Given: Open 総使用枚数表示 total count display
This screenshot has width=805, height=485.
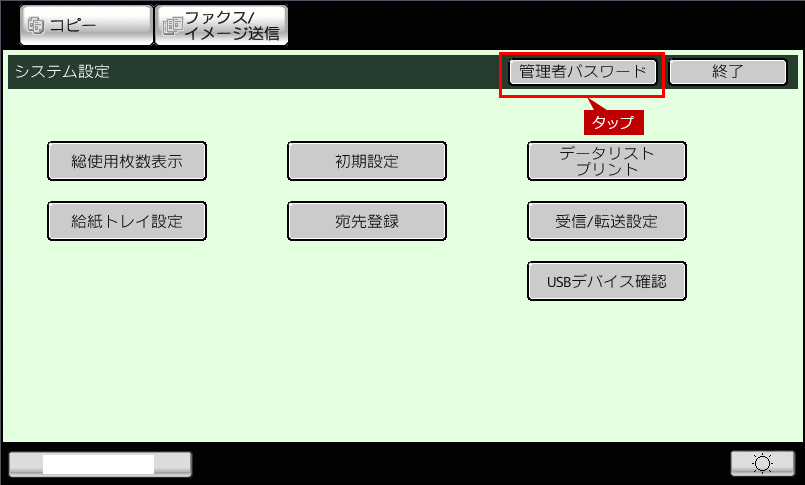Looking at the screenshot, I should (x=127, y=161).
